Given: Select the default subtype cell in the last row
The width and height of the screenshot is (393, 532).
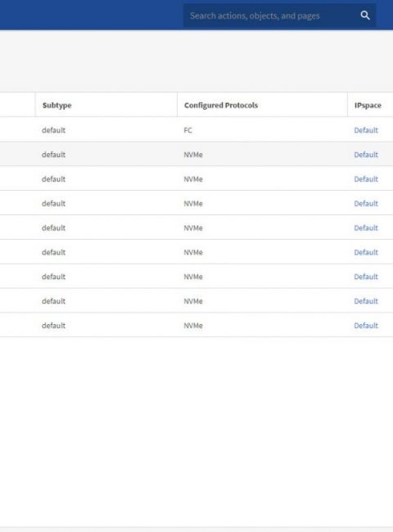Looking at the screenshot, I should click(x=53, y=326).
